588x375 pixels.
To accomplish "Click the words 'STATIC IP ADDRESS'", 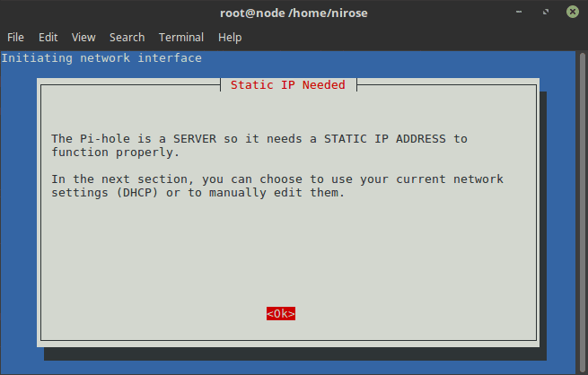I will click(385, 139).
